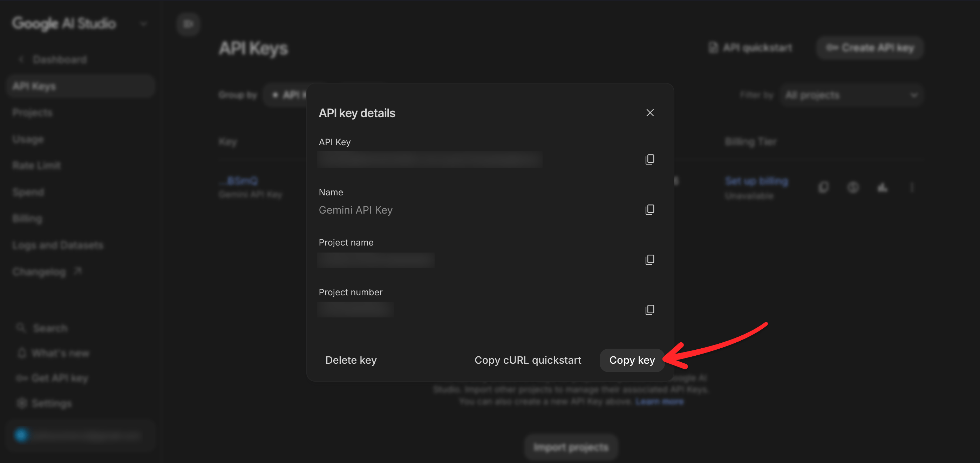Select the redacted API Key value field
This screenshot has height=463, width=980.
point(429,159)
